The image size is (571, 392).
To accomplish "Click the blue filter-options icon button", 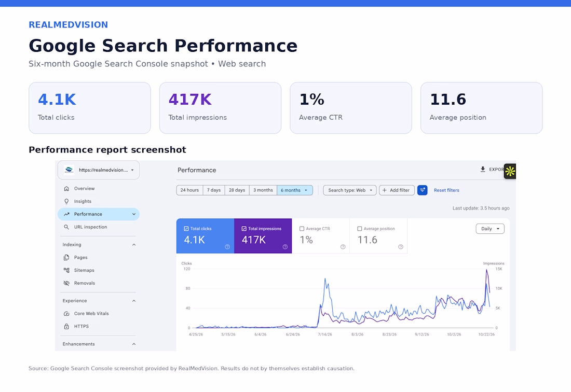I will click(x=422, y=190).
